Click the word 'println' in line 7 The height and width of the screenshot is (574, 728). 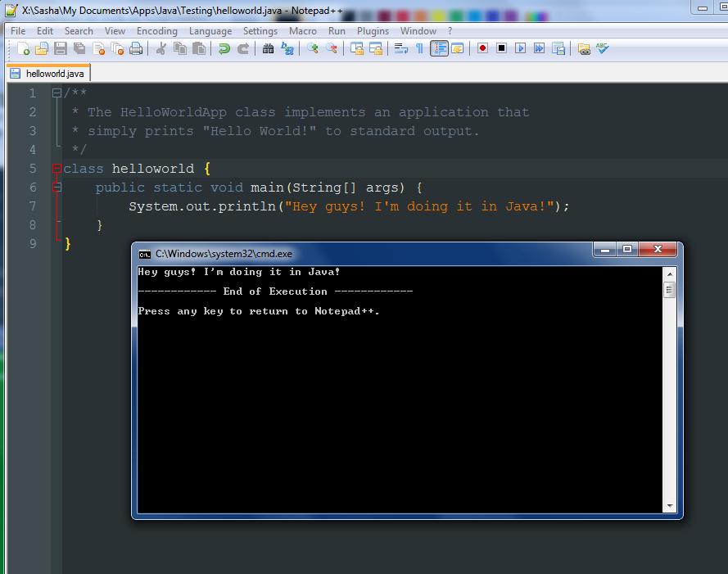point(247,206)
